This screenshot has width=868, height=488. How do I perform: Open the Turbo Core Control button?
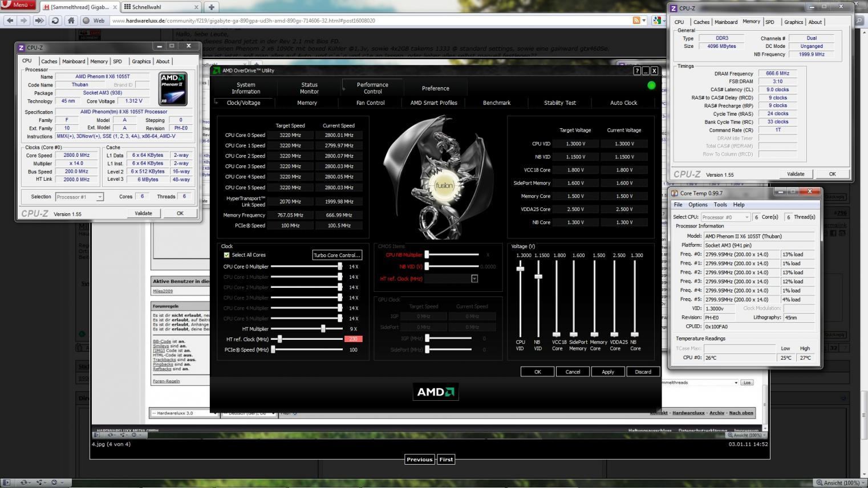(x=337, y=255)
